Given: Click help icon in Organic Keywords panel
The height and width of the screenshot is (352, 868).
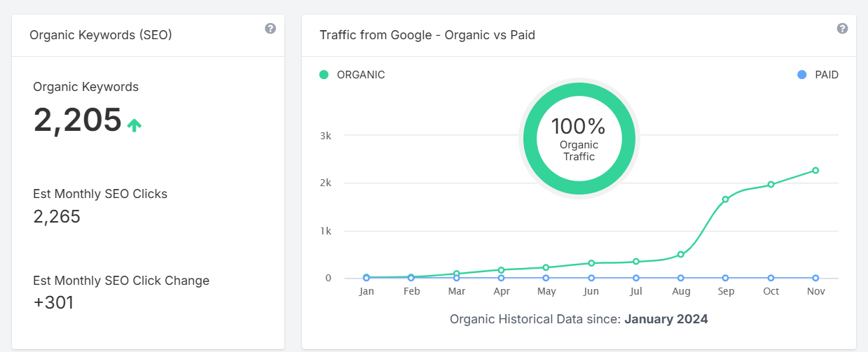Looking at the screenshot, I should [270, 29].
